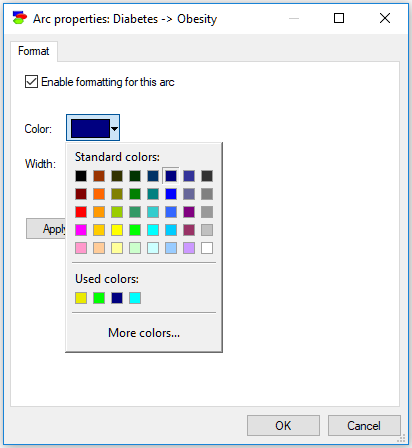Pick the navy swatch under Used colors
Screen dimensions: 412x448
tap(117, 298)
